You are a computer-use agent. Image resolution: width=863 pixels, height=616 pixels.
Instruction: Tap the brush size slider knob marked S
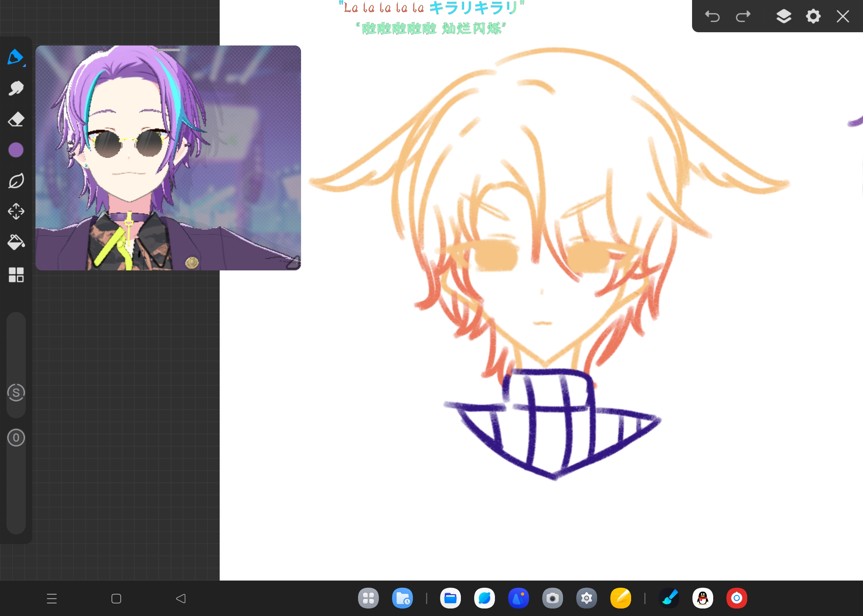click(16, 393)
